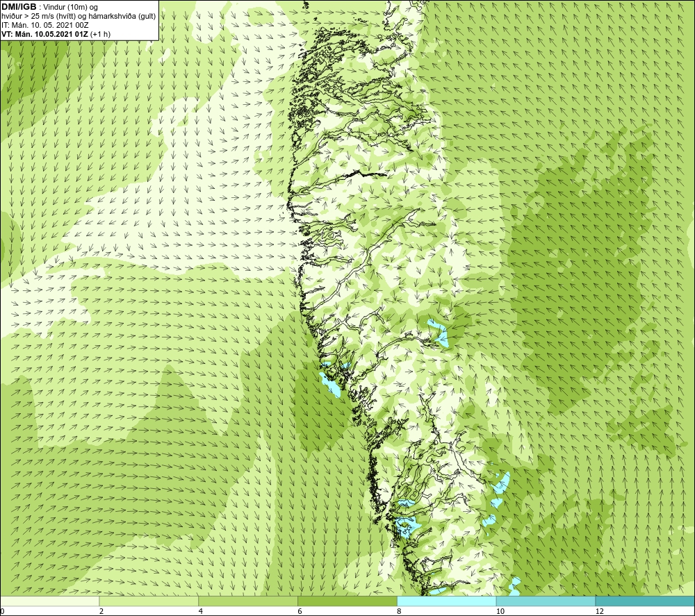This screenshot has height=616, width=695.
Task: Click the scale label '4'
Action: (x=201, y=612)
